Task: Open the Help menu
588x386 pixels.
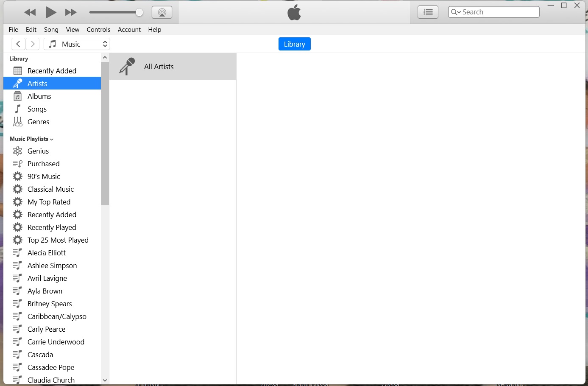Action: (155, 30)
